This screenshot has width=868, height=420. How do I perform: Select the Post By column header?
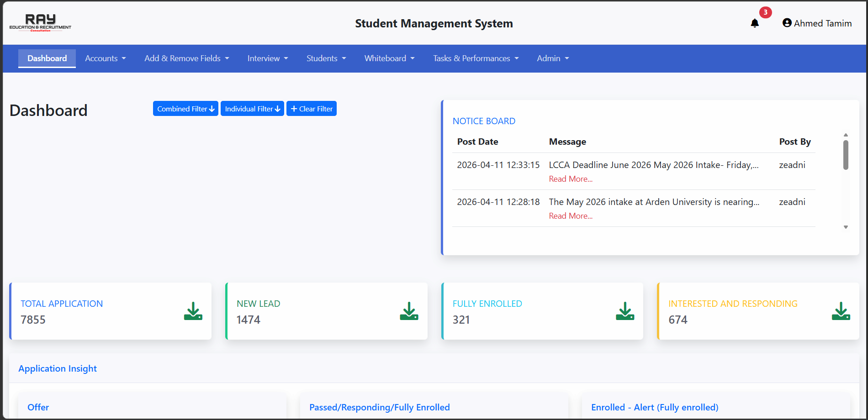pos(795,142)
